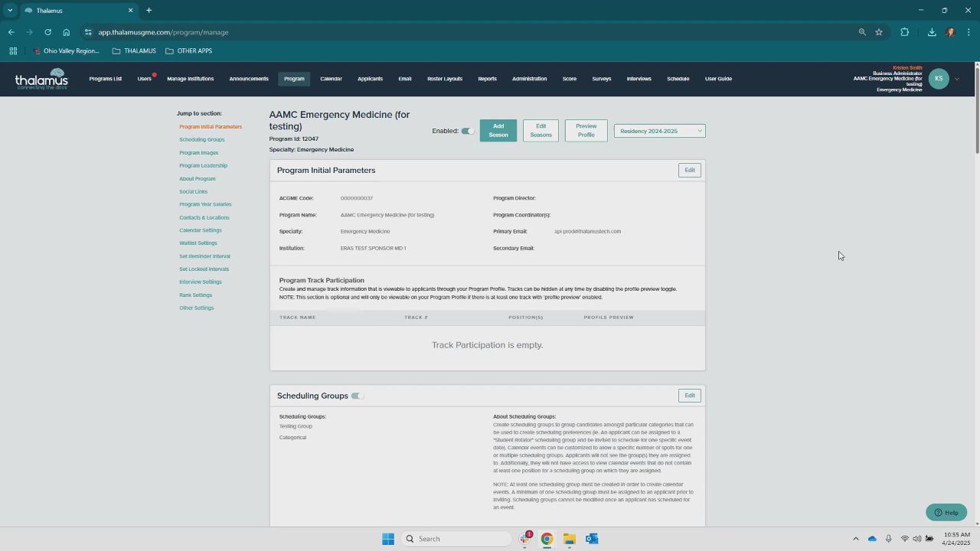The width and height of the screenshot is (980, 551).
Task: Show hidden tray icons chevron
Action: 856,539
